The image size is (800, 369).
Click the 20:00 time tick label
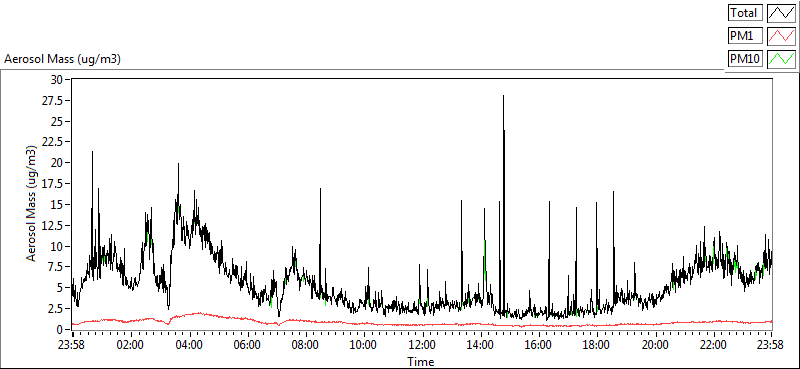click(655, 344)
